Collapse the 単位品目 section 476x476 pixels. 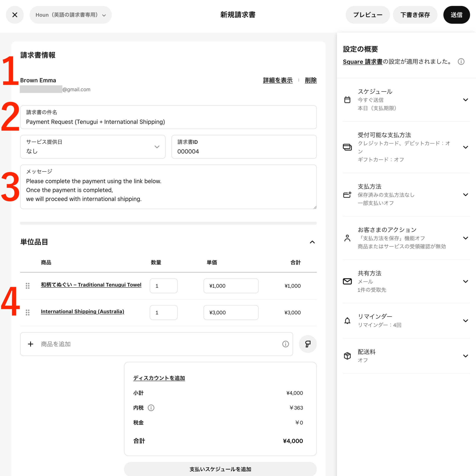(312, 242)
